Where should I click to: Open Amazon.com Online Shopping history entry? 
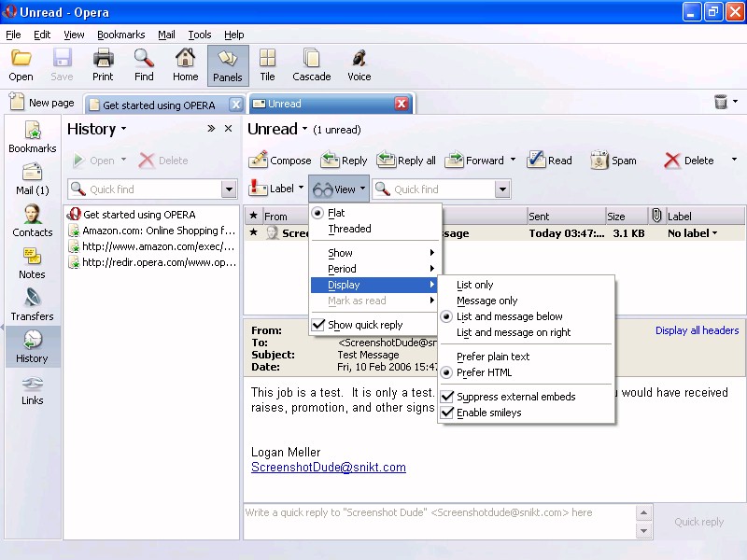point(152,231)
